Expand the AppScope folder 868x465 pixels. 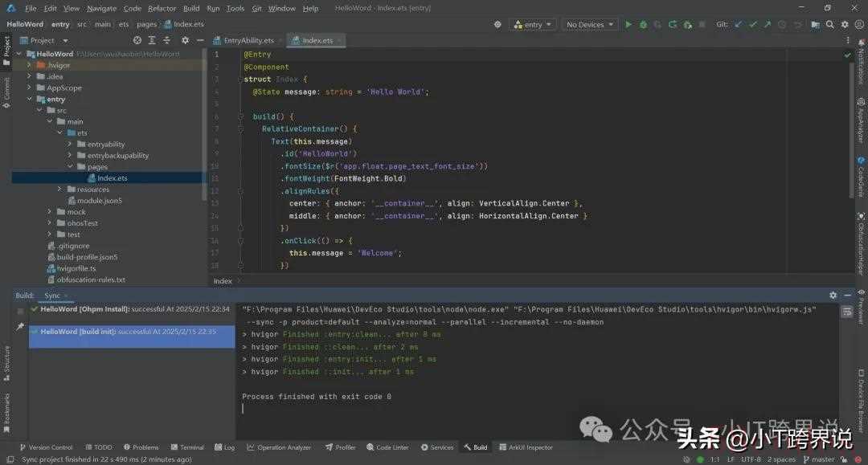pyautogui.click(x=30, y=88)
